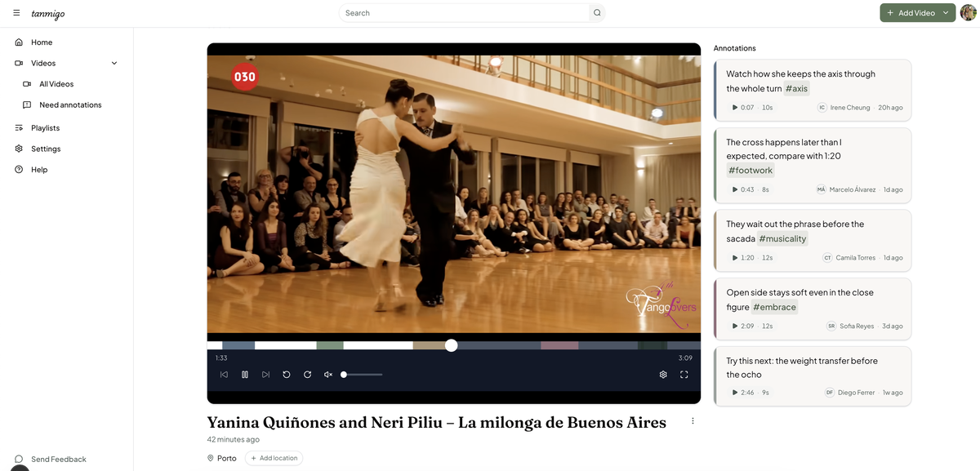
Task: Expand the Add Video dropdown arrow
Action: 946,13
